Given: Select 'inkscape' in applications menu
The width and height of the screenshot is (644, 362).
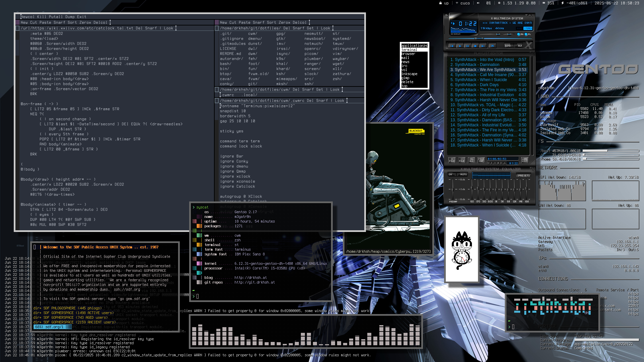Looking at the screenshot, I should coord(409,74).
